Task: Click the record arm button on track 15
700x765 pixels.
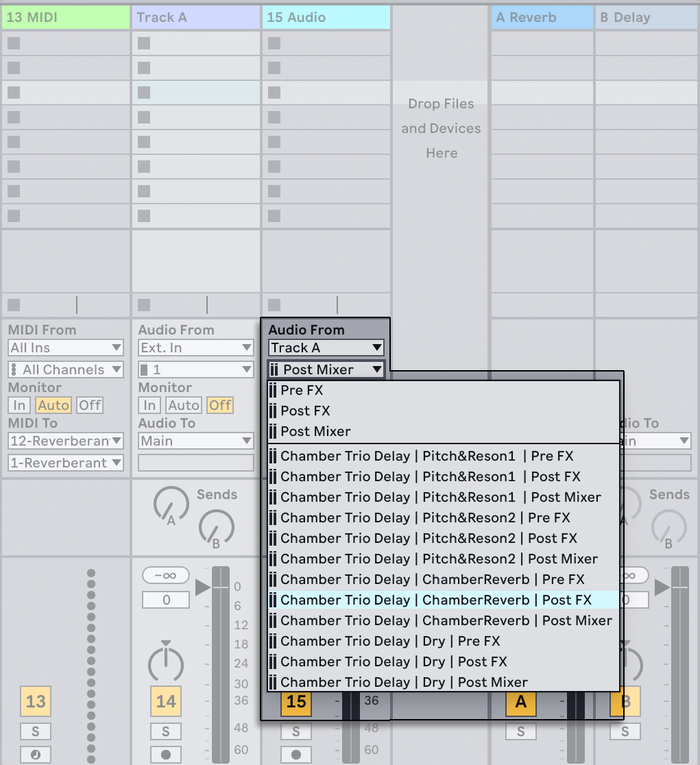Action: 295,754
